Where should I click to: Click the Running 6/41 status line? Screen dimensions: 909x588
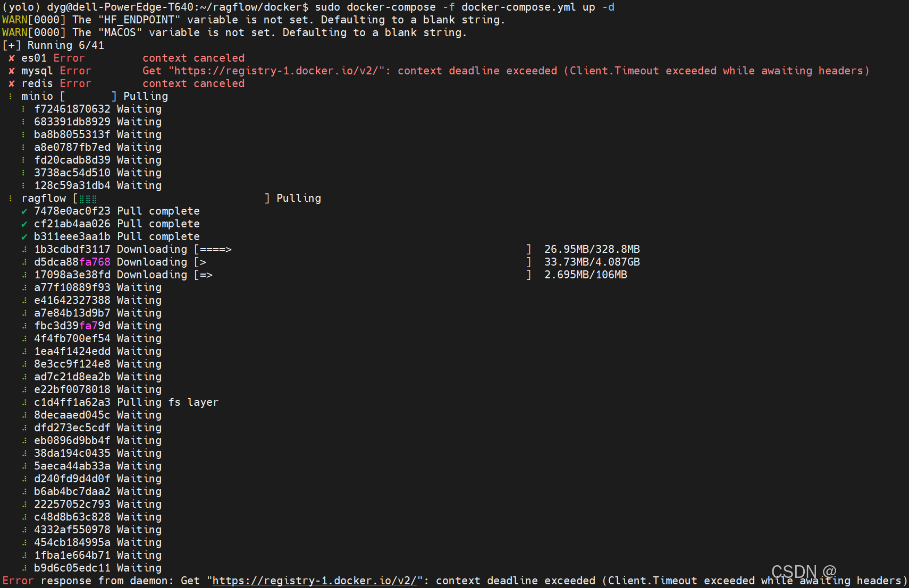[x=53, y=45]
